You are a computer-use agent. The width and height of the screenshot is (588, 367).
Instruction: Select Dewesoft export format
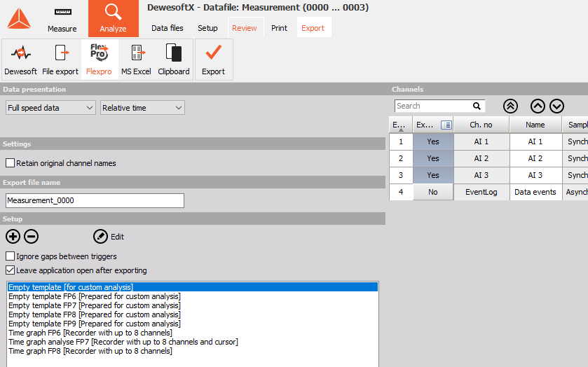click(20, 60)
